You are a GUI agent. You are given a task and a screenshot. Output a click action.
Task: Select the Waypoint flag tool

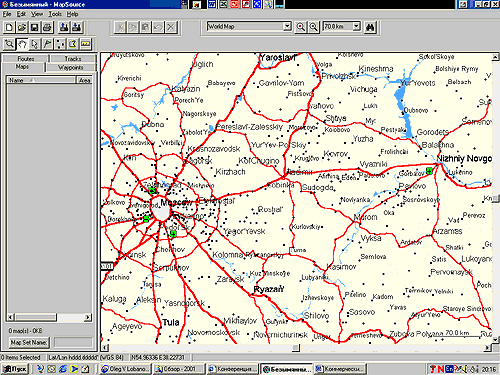(x=48, y=44)
